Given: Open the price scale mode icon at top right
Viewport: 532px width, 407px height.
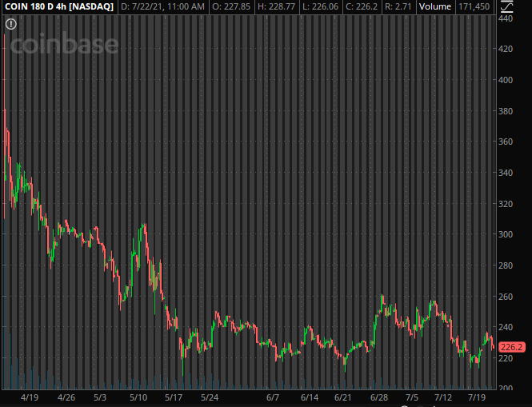Looking at the screenshot, I should 507,6.
